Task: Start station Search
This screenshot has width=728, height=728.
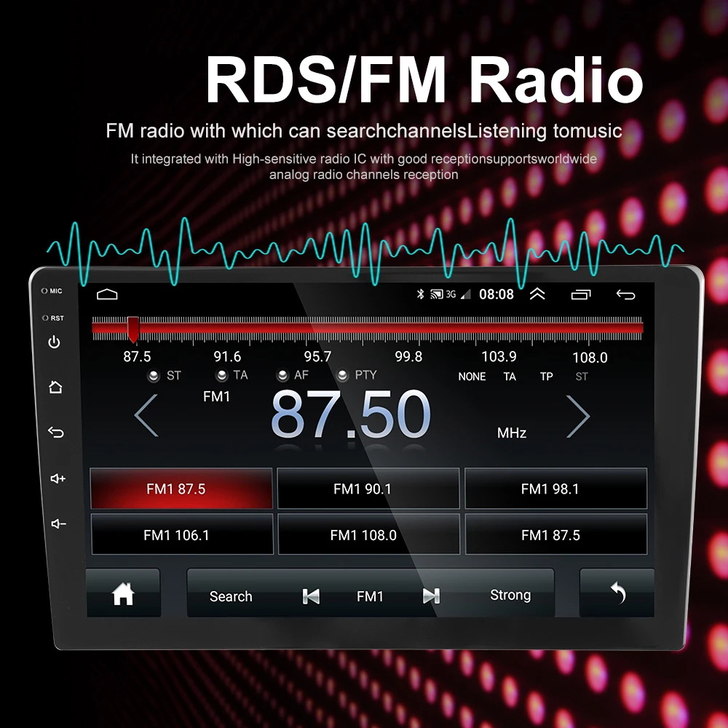Action: (231, 596)
